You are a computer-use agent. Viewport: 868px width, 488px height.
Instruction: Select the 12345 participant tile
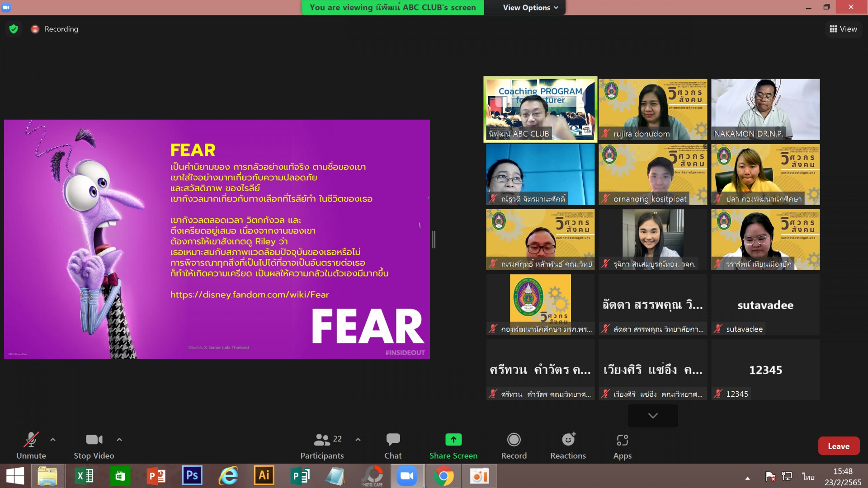(765, 370)
